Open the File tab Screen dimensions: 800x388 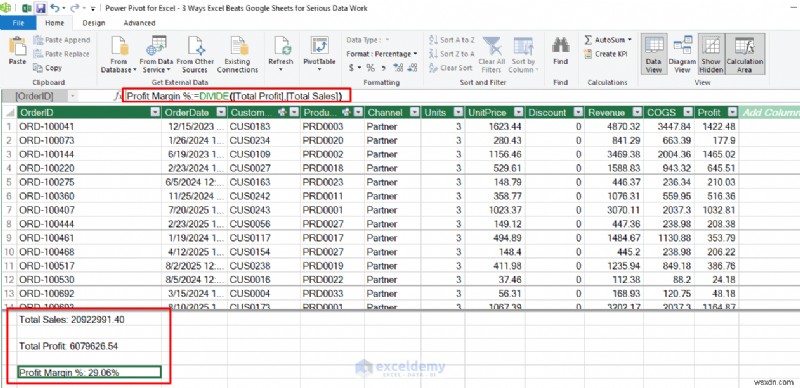[18, 23]
